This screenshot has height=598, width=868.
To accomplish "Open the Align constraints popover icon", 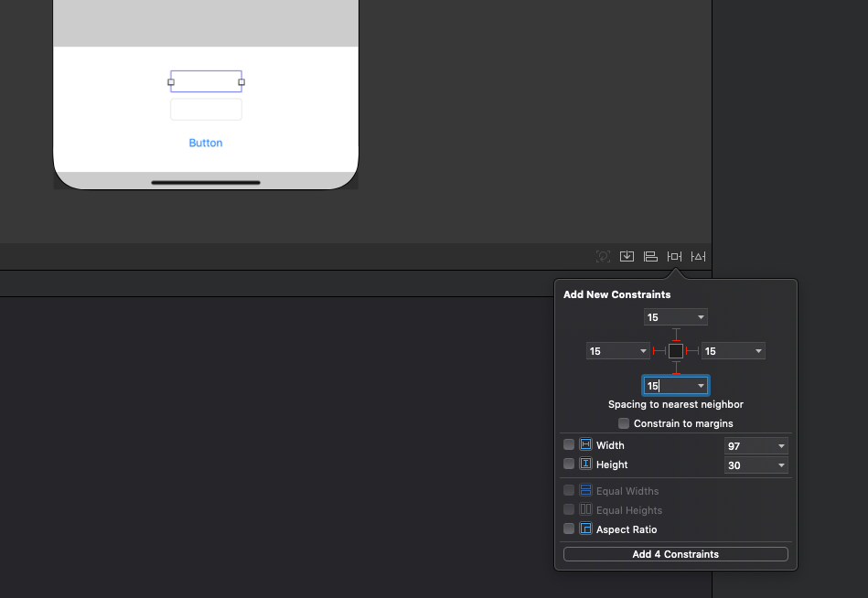I will (650, 256).
